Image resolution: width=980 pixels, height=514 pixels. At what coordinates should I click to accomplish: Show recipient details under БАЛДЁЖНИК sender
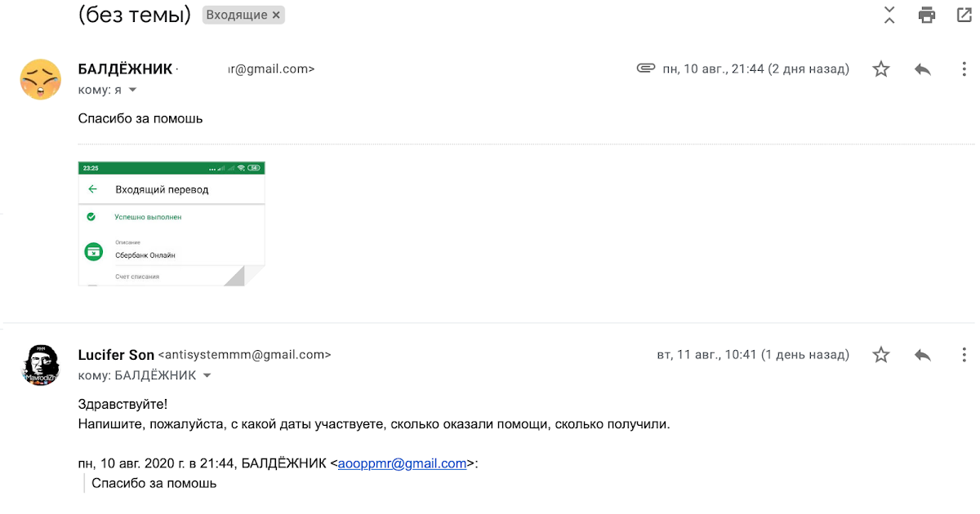132,90
